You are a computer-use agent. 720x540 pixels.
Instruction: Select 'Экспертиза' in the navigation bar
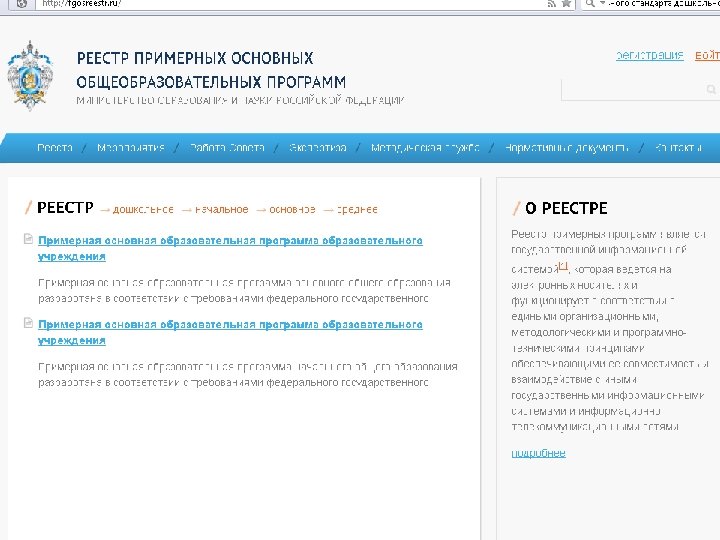click(317, 148)
